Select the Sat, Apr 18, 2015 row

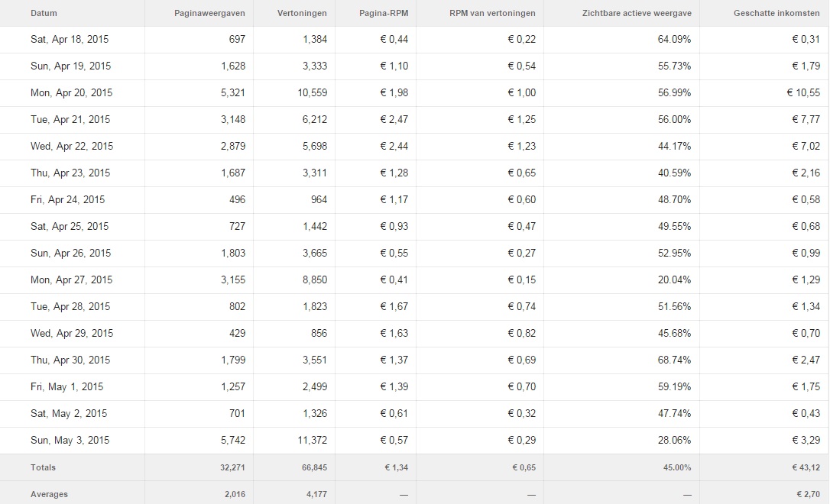point(414,40)
